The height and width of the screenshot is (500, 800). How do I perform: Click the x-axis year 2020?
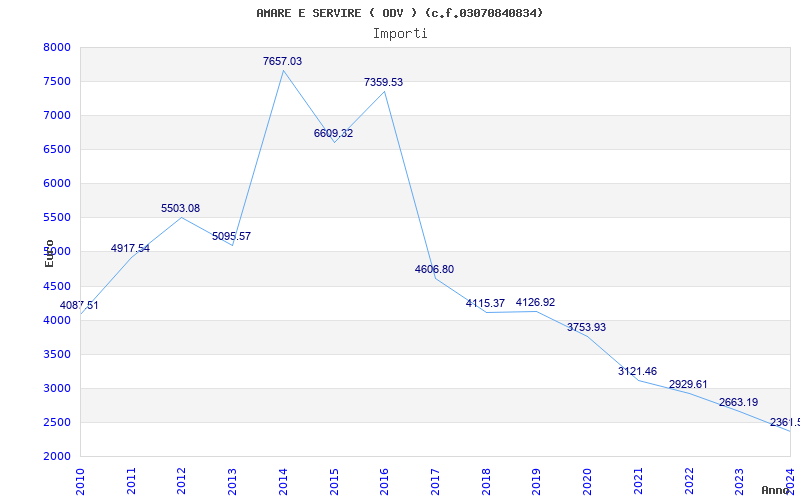coord(587,481)
